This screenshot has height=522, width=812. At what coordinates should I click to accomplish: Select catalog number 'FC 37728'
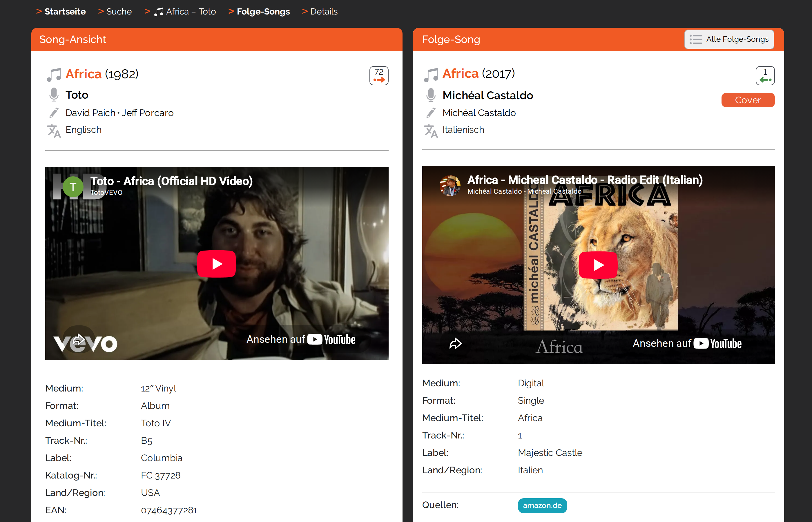pos(161,476)
